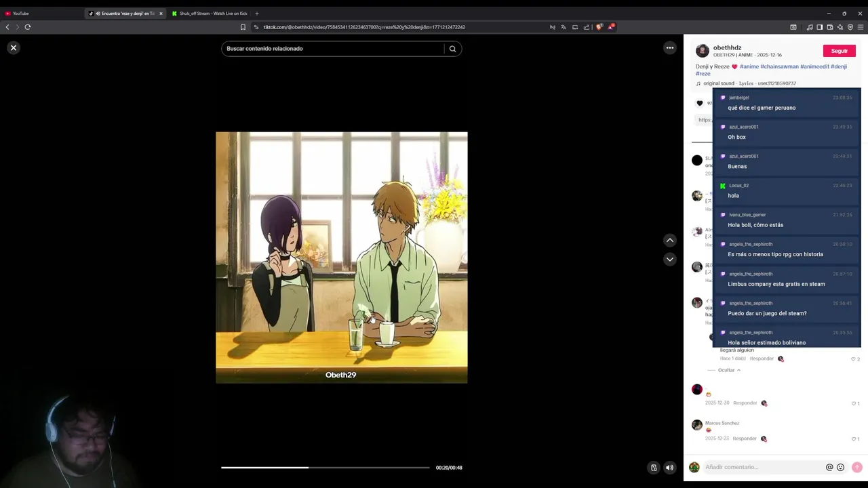Reply to the 2025-12-30 comment

pyautogui.click(x=745, y=403)
